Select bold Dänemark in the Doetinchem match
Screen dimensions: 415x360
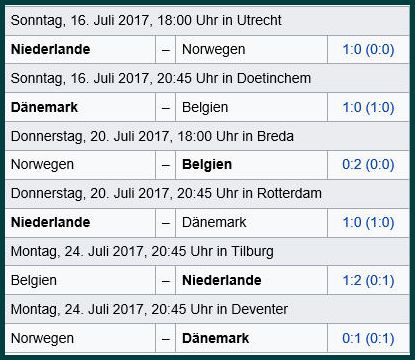[x=44, y=107]
